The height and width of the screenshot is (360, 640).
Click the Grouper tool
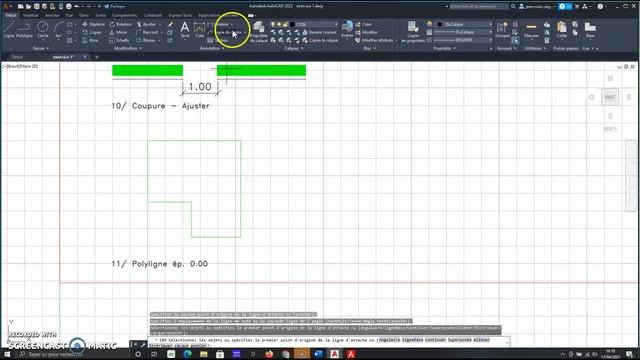pos(502,30)
